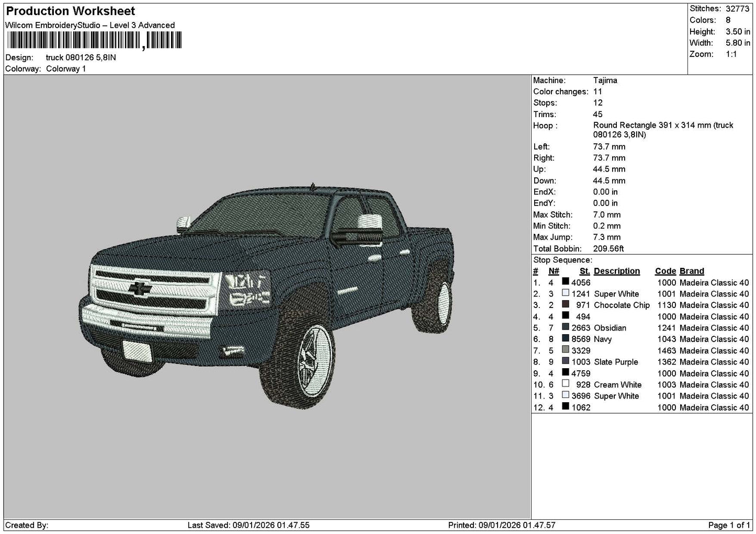Viewport: 756px width, 534px height.
Task: Click the Stops value 12
Action: pos(598,103)
